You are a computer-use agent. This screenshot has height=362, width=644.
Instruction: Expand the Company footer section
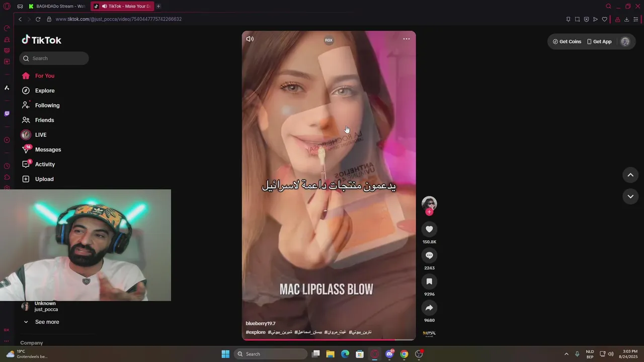tap(32, 343)
